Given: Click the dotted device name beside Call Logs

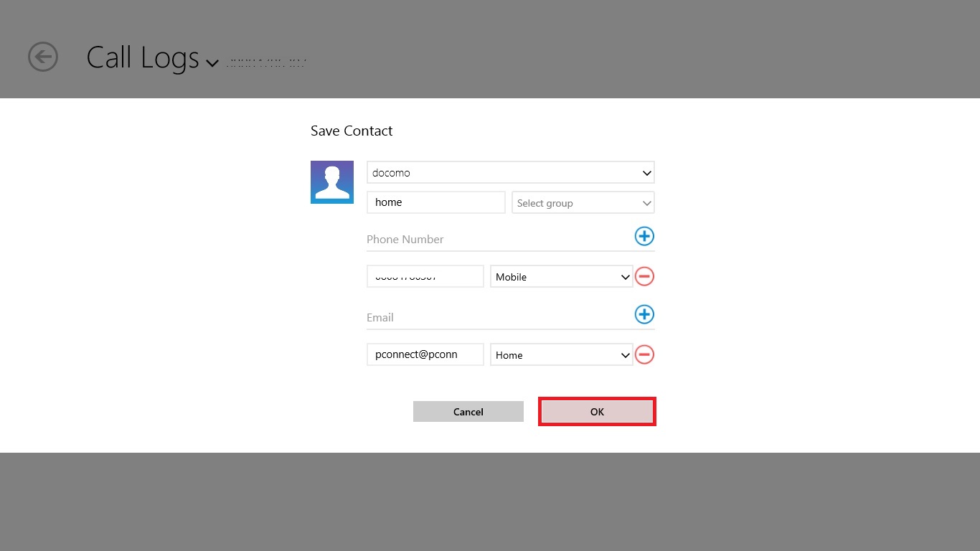Looking at the screenshot, I should coord(266,62).
